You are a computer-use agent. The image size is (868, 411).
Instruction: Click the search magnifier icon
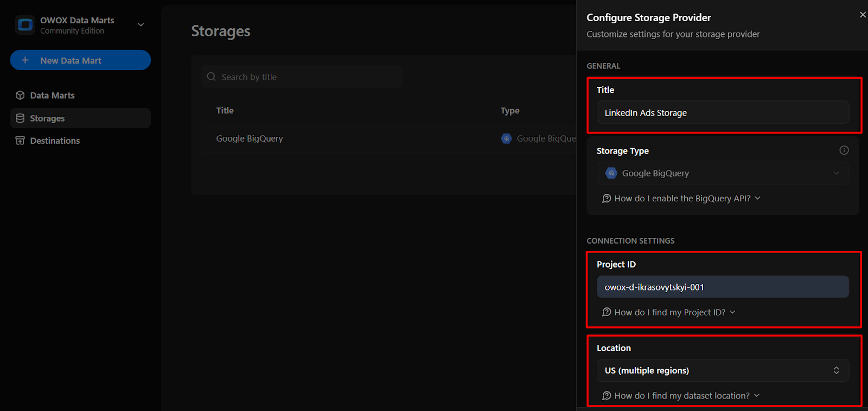(x=212, y=77)
